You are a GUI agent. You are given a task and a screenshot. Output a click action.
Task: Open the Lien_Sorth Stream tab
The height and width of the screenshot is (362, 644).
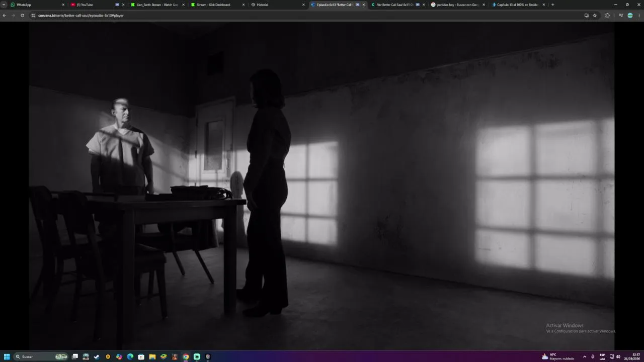157,5
